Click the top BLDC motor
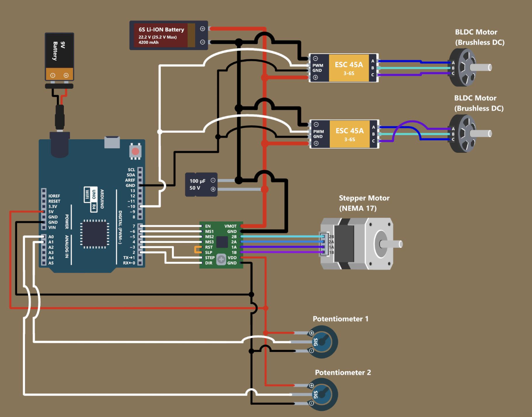The image size is (532, 417). 467,68
